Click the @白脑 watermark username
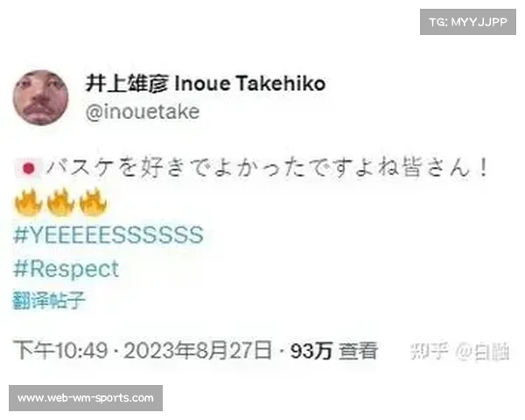This screenshot has width=525, height=420. tap(482, 352)
